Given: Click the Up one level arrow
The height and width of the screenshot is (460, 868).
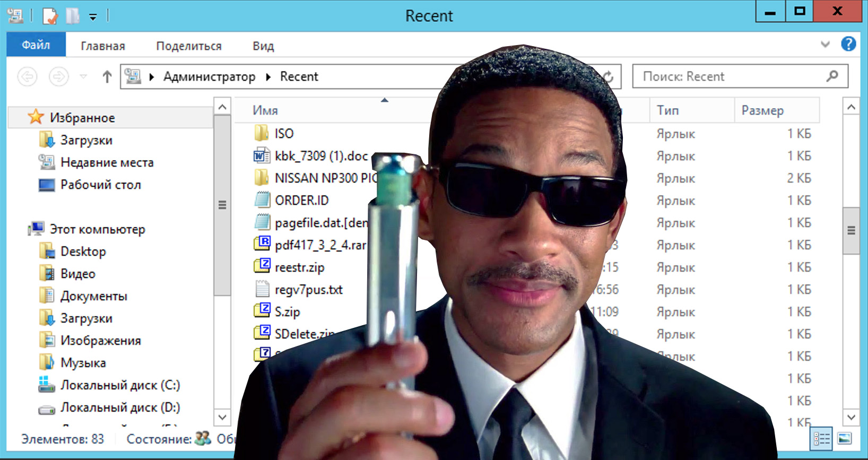Looking at the screenshot, I should tap(107, 77).
